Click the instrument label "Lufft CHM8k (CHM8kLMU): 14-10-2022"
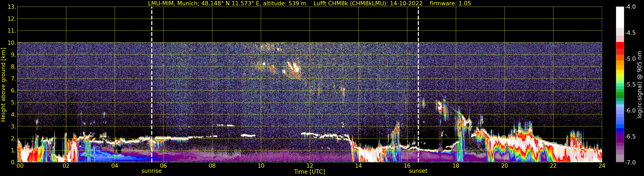Image resolution: width=644 pixels, height=176 pixels. [x=368, y=3]
